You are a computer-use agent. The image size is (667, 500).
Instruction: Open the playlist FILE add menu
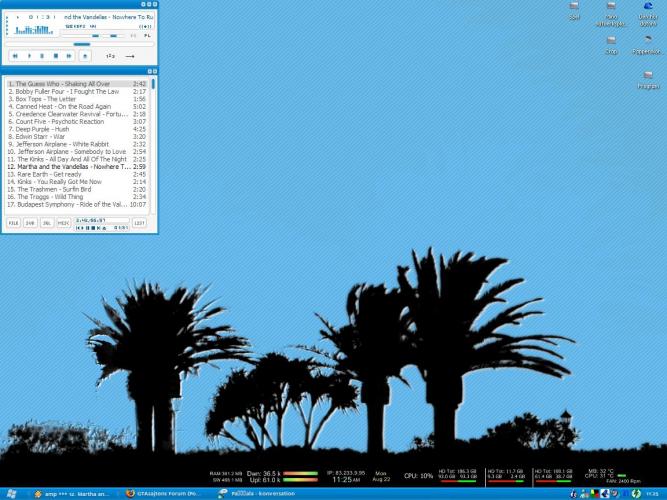pyautogui.click(x=14, y=223)
